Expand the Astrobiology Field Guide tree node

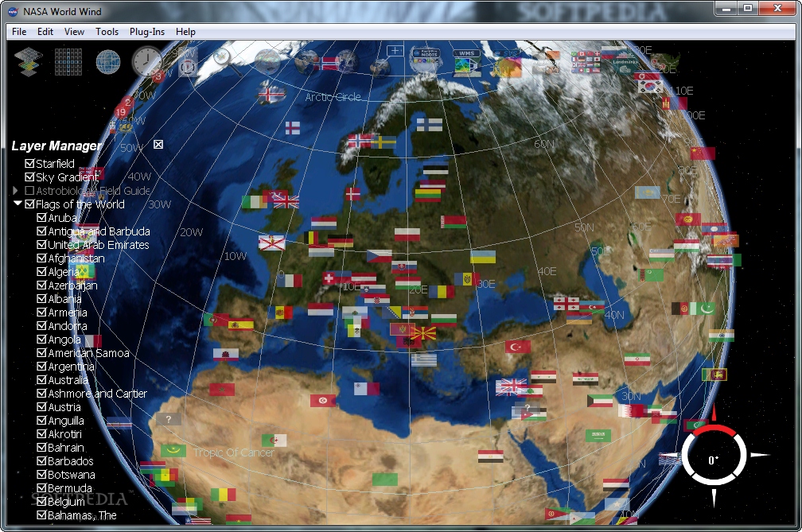[15, 191]
